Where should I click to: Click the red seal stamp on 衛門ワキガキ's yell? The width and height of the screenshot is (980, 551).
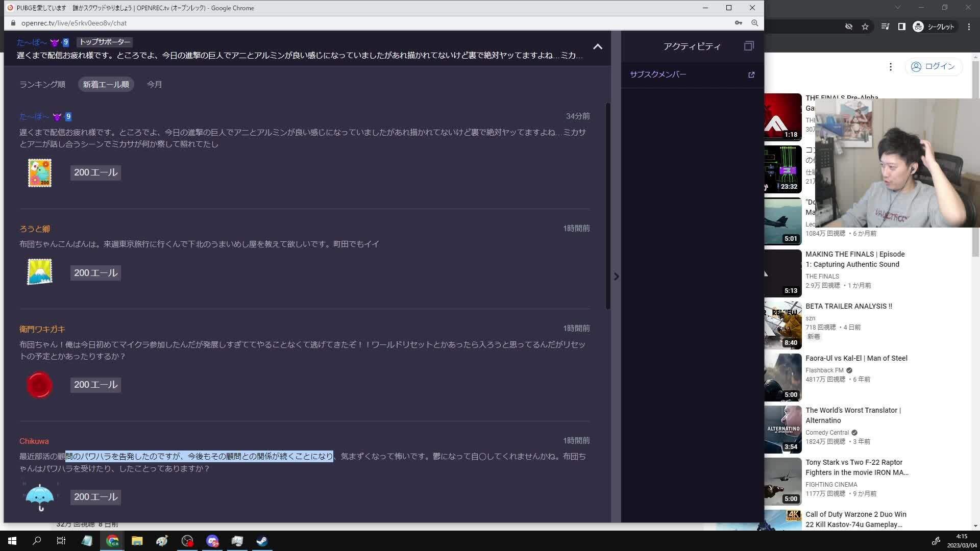point(40,385)
